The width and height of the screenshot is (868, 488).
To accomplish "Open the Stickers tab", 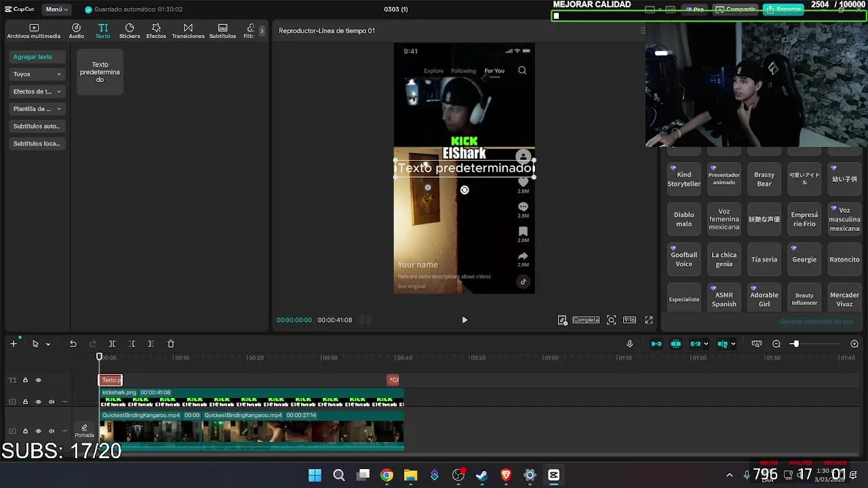I will coord(130,31).
